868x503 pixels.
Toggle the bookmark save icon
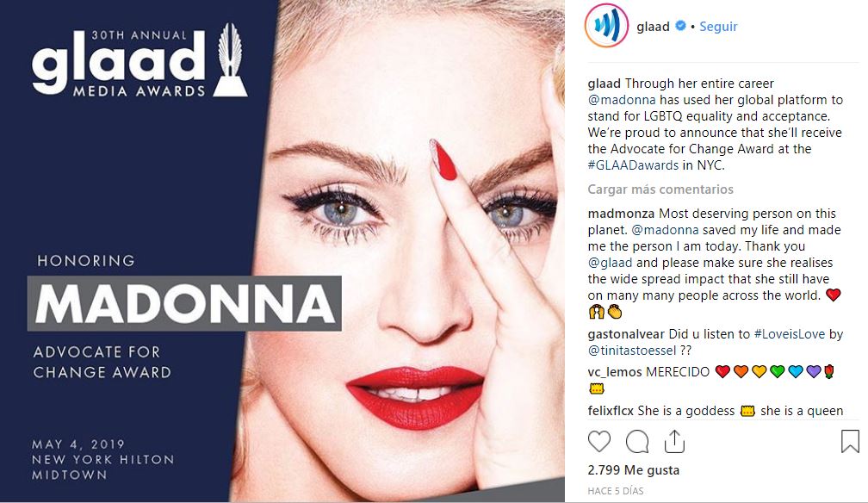pyautogui.click(x=850, y=442)
